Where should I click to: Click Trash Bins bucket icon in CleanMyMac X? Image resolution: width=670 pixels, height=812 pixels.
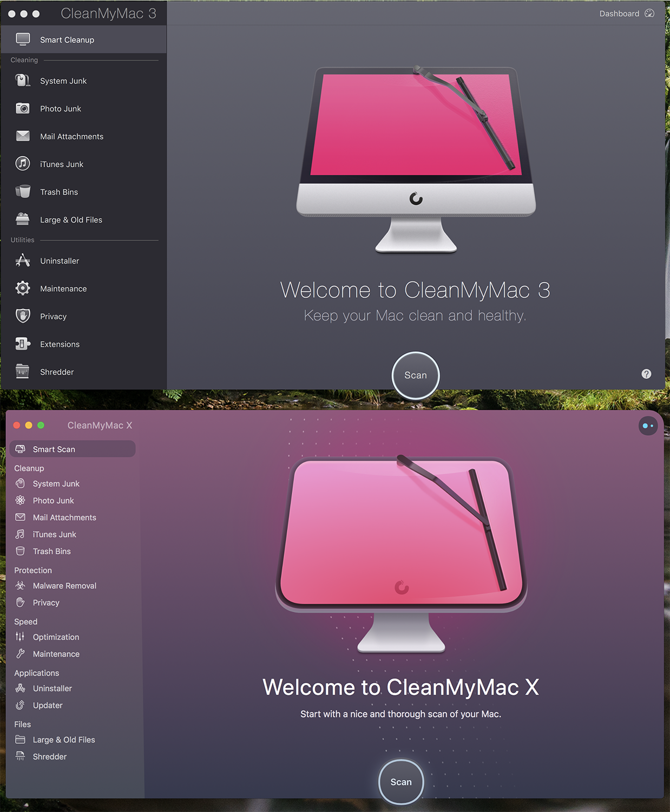[20, 551]
